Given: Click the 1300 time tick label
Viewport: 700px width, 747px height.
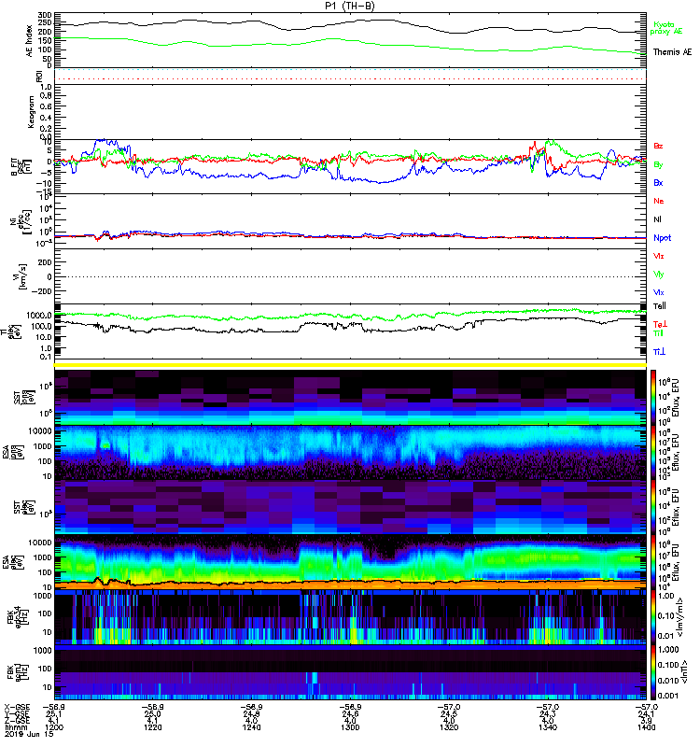Looking at the screenshot, I should click(350, 727).
